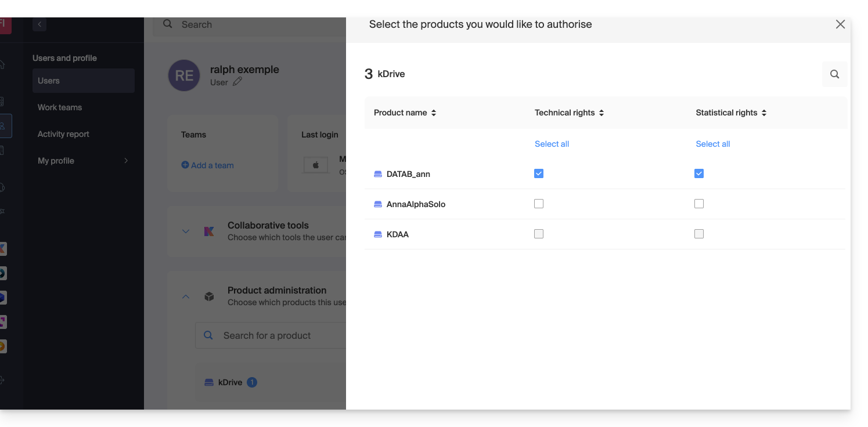The width and height of the screenshot is (868, 427).
Task: Click the collapse sidebar arrow icon
Action: pyautogui.click(x=39, y=24)
